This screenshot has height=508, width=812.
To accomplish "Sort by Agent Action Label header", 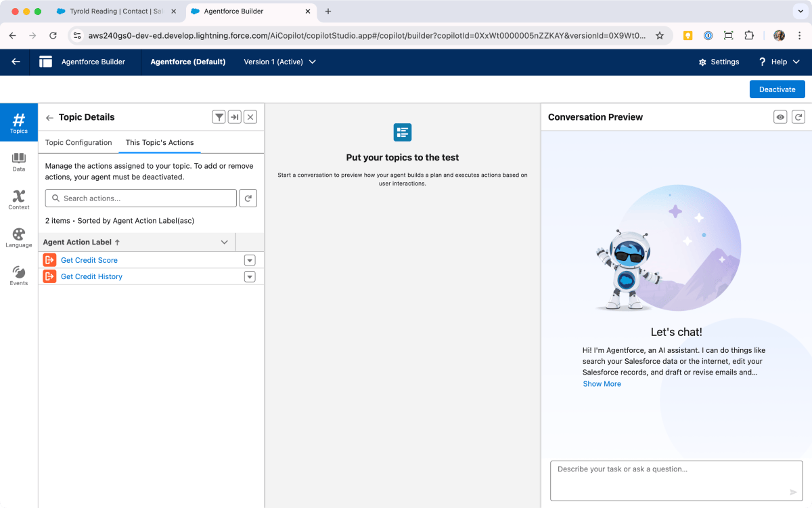I will click(81, 242).
